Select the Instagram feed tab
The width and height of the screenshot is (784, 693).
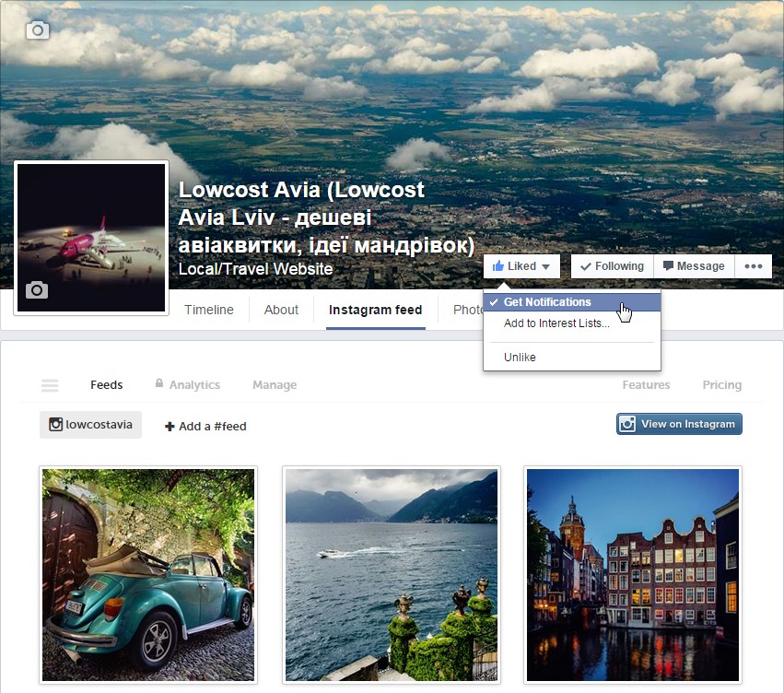tap(376, 310)
